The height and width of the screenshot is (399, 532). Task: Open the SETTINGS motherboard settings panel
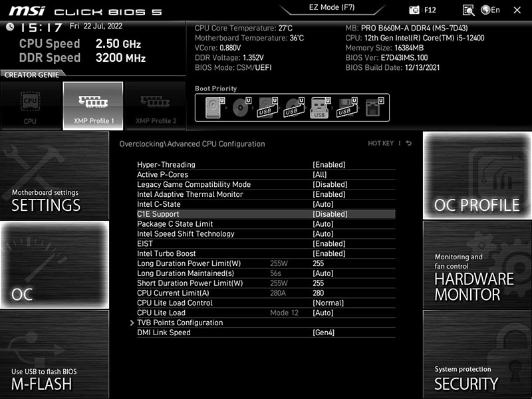pyautogui.click(x=55, y=176)
